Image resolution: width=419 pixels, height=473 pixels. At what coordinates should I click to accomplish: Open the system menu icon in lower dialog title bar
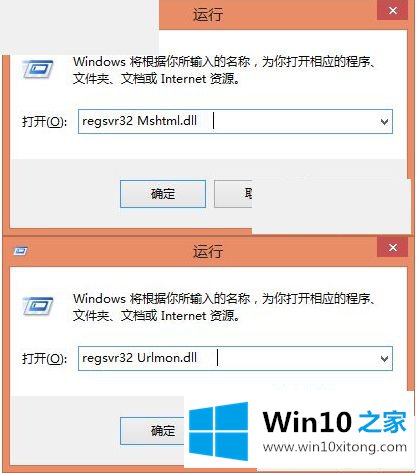pos(20,251)
